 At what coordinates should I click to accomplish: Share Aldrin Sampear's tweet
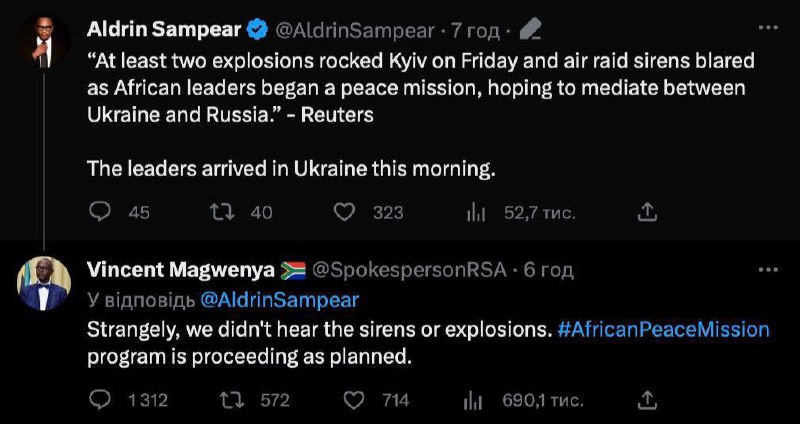pyautogui.click(x=647, y=211)
